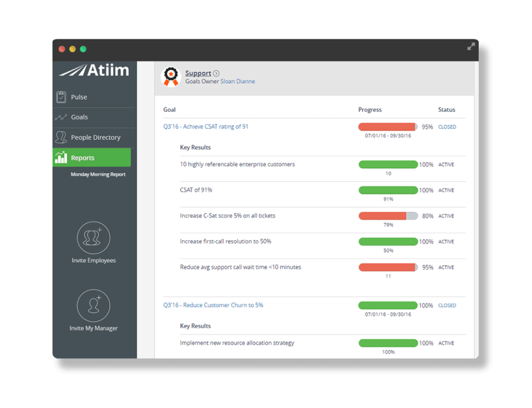The height and width of the screenshot is (408, 532).
Task: Select the Goals menu item
Action: (x=79, y=117)
